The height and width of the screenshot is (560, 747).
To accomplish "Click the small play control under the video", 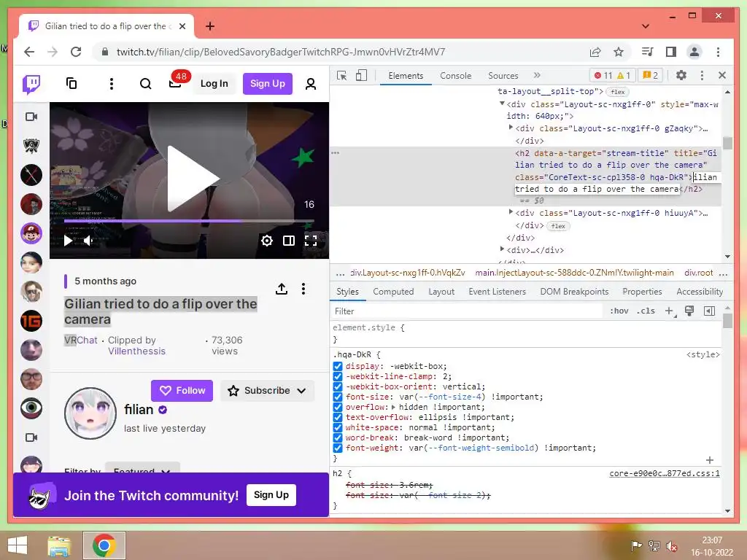I will click(68, 241).
